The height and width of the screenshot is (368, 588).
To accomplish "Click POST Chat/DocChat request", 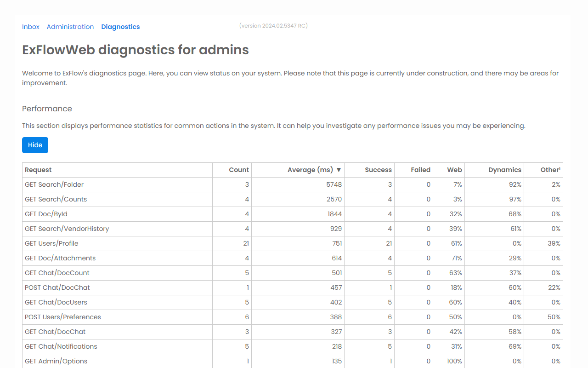I will coord(57,287).
